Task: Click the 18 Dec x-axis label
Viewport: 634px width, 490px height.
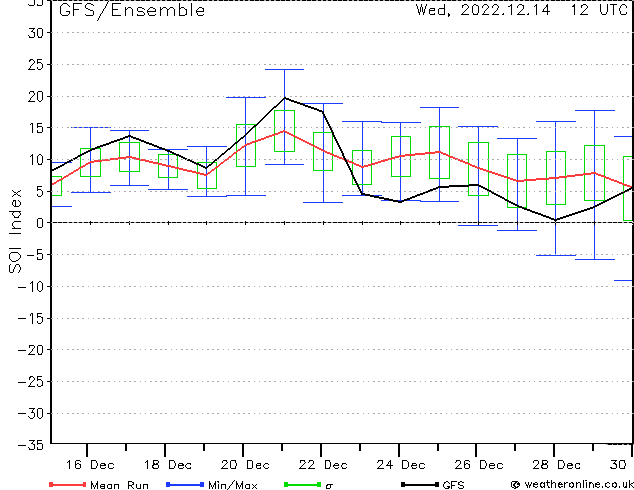Action: point(167,465)
